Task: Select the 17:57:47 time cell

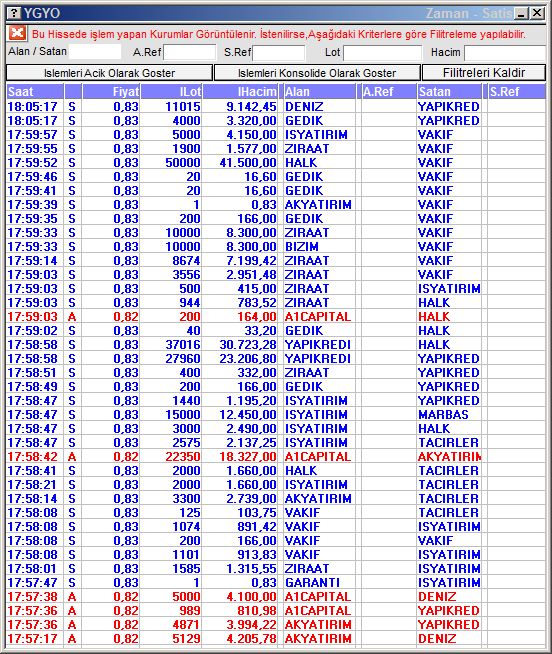Action: pos(32,583)
